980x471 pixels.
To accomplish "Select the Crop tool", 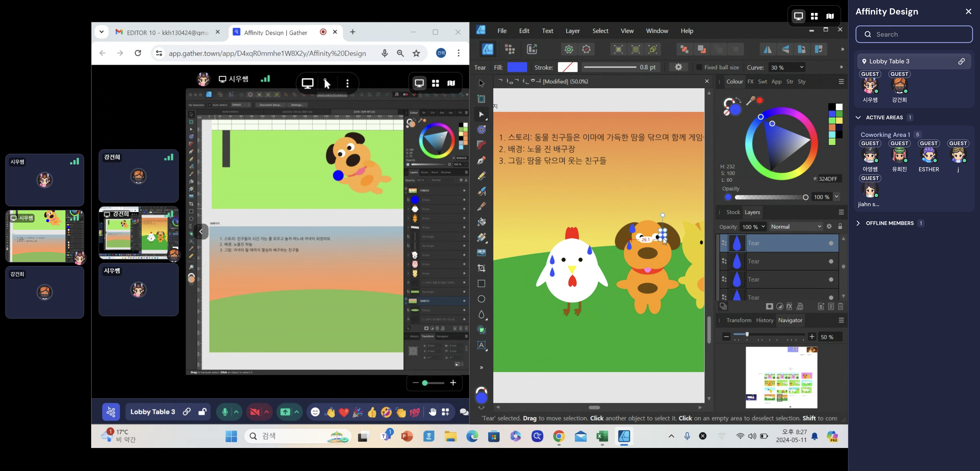I will pyautogui.click(x=481, y=268).
